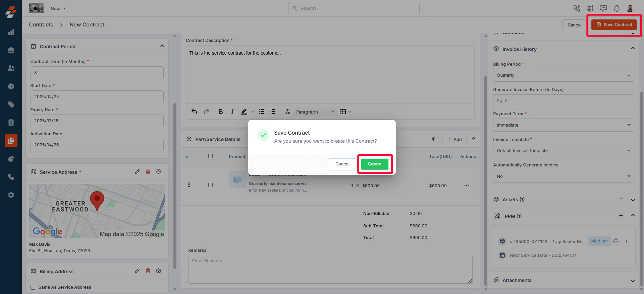Open the tag products sidebar icon
Image resolution: width=644 pixels, height=294 pixels.
[11, 104]
